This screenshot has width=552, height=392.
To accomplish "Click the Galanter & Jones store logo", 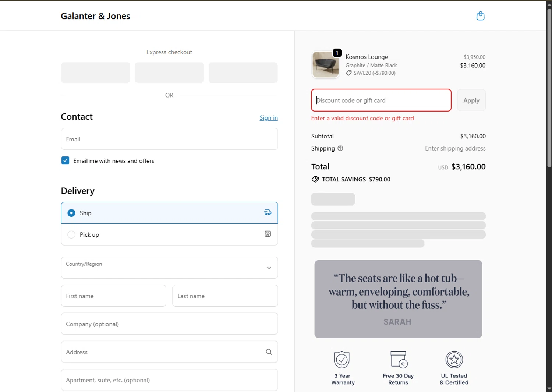I will coord(95,16).
